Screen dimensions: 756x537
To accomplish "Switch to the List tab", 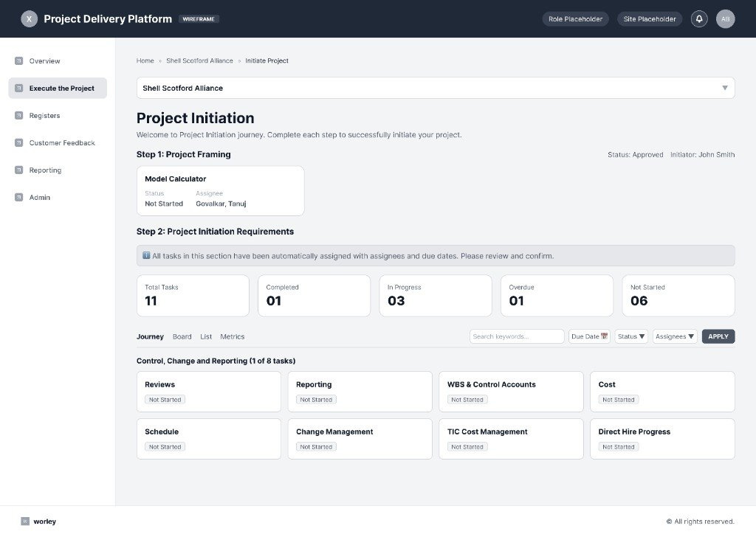I will coord(206,336).
